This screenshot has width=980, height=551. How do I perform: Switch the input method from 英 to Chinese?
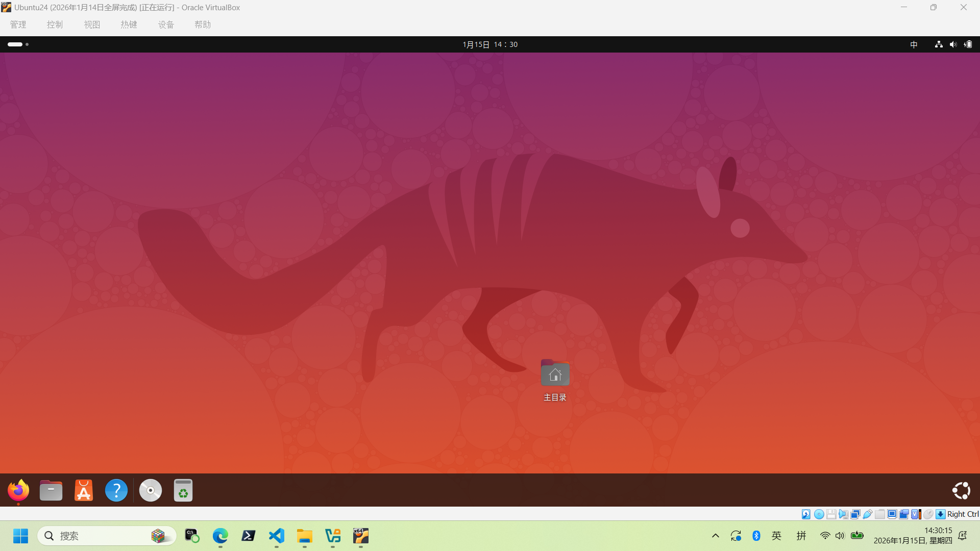[x=776, y=536]
